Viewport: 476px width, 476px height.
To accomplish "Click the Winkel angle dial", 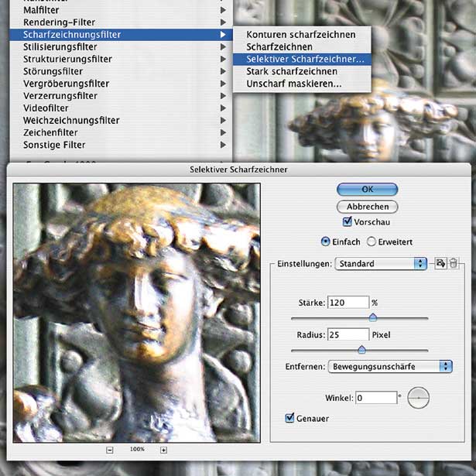I will [x=418, y=398].
